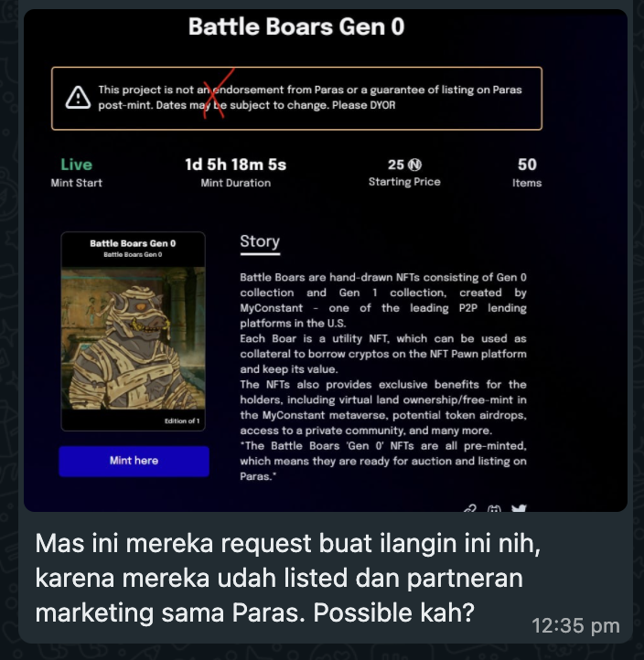Click the Paras endorsement disclaimer banner
Screen dimensions: 644x660
[296, 98]
